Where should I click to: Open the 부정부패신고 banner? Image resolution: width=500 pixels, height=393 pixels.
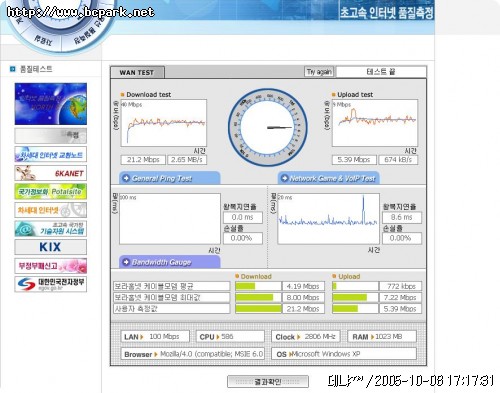51,266
